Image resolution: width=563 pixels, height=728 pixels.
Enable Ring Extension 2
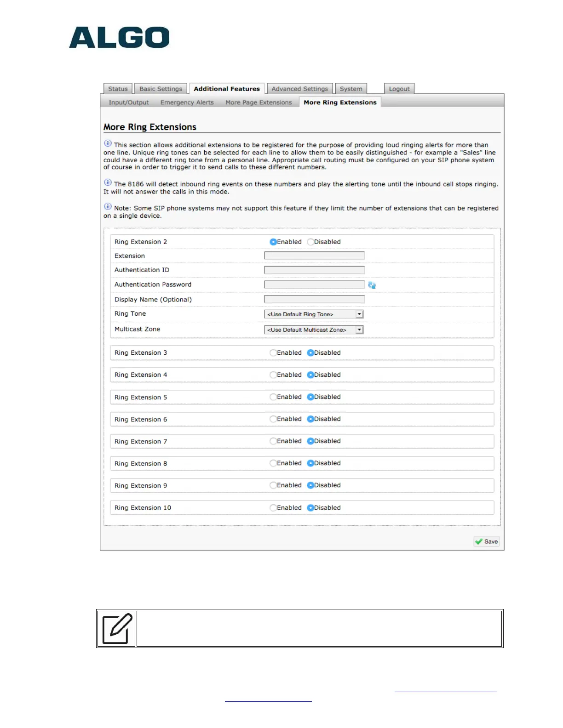[273, 242]
